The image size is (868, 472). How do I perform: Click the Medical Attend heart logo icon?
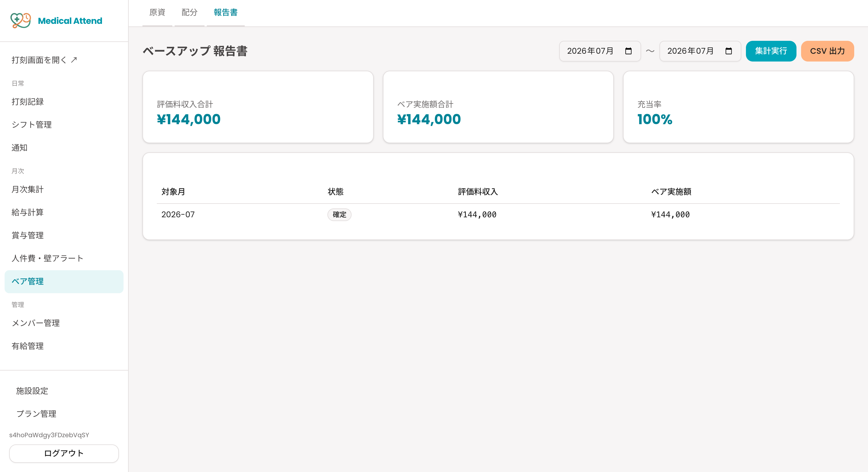[x=21, y=21]
